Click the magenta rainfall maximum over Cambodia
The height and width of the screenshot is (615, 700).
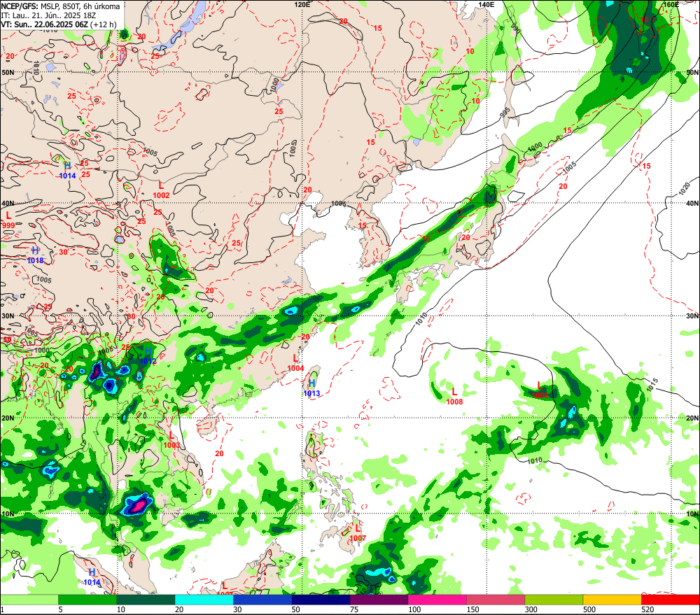[140, 504]
